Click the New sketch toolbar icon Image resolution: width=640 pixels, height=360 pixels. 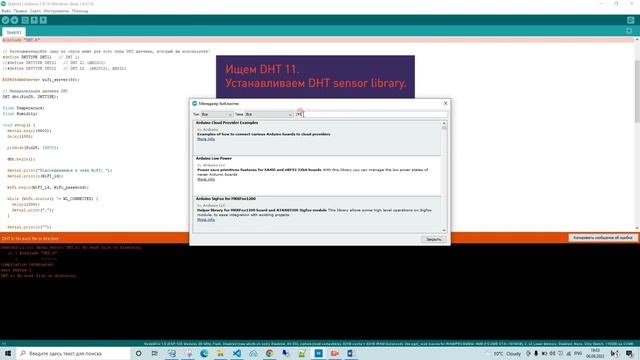(x=25, y=20)
